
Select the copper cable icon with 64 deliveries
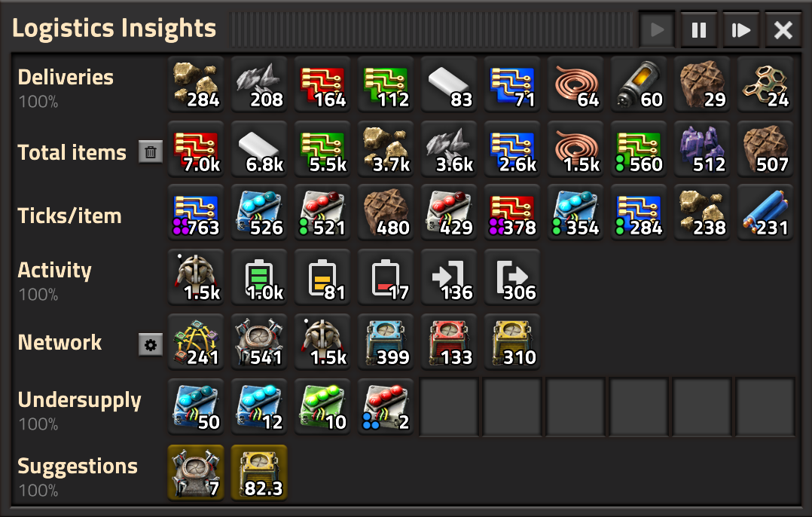575,84
